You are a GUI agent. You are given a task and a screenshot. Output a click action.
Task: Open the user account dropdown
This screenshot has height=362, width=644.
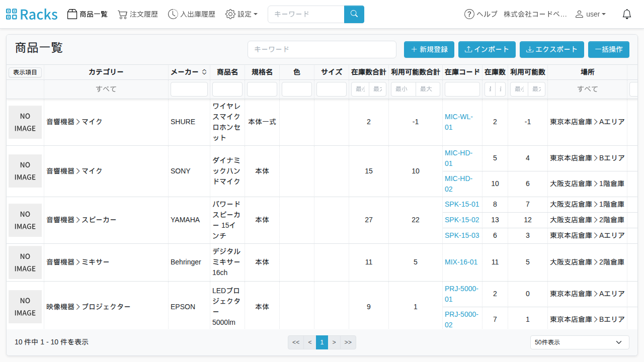click(x=591, y=14)
